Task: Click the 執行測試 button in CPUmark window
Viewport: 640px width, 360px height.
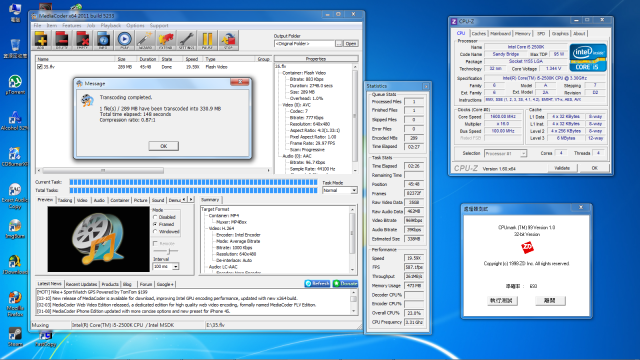Action: (x=502, y=301)
